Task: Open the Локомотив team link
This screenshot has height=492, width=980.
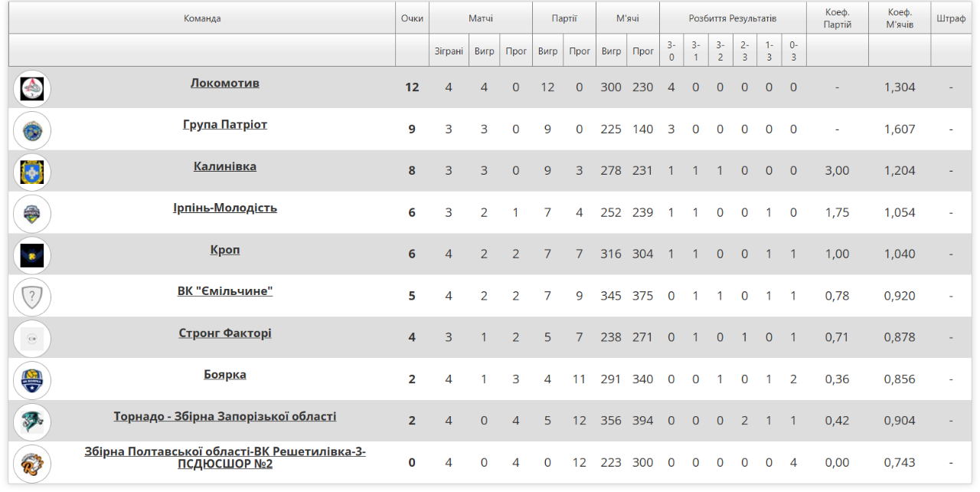Action: tap(225, 83)
